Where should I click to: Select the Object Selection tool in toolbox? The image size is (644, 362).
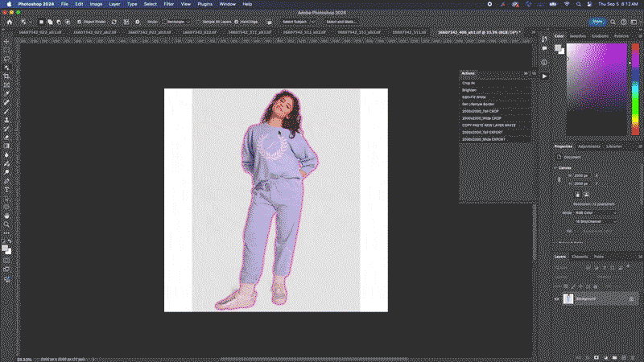click(6, 68)
